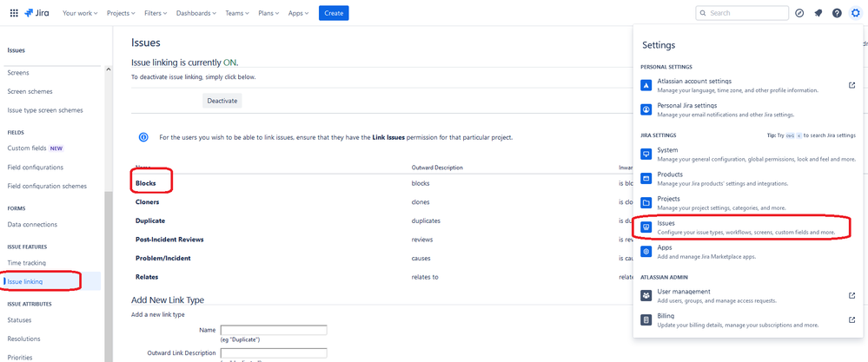Open the notifications bell icon

click(x=818, y=13)
